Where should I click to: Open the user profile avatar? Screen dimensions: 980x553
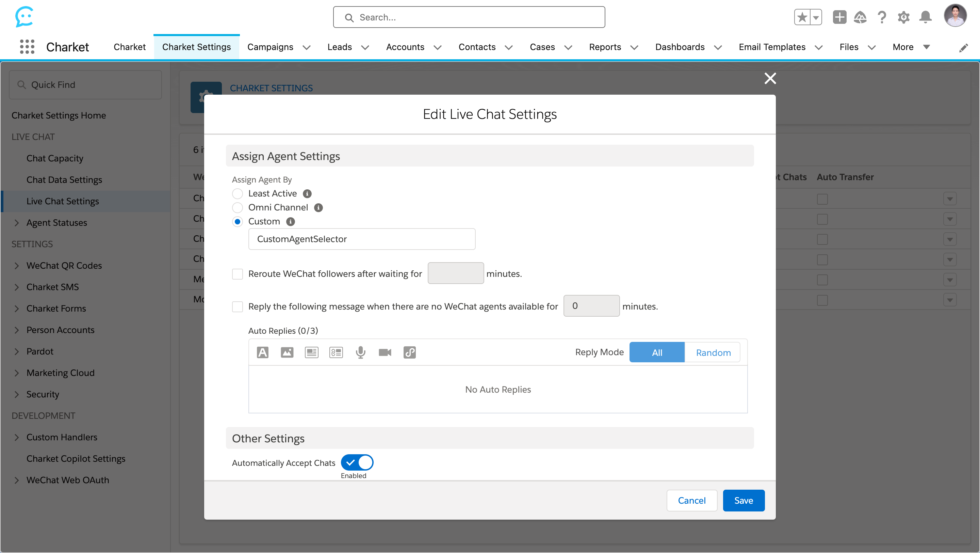pyautogui.click(x=955, y=16)
